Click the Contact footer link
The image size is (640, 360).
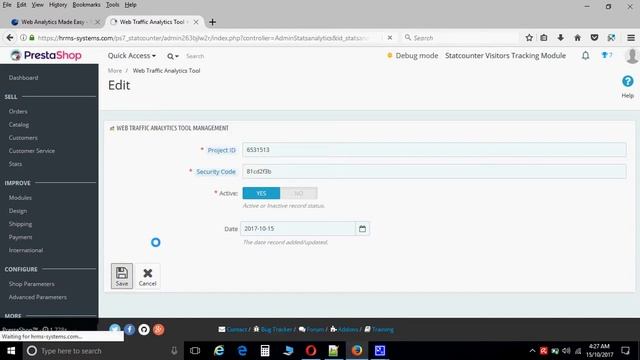233,329
